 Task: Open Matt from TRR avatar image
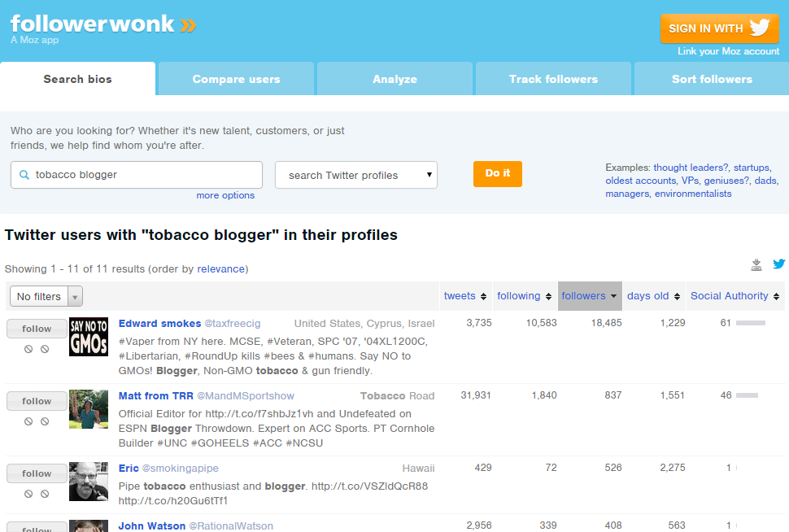click(89, 409)
